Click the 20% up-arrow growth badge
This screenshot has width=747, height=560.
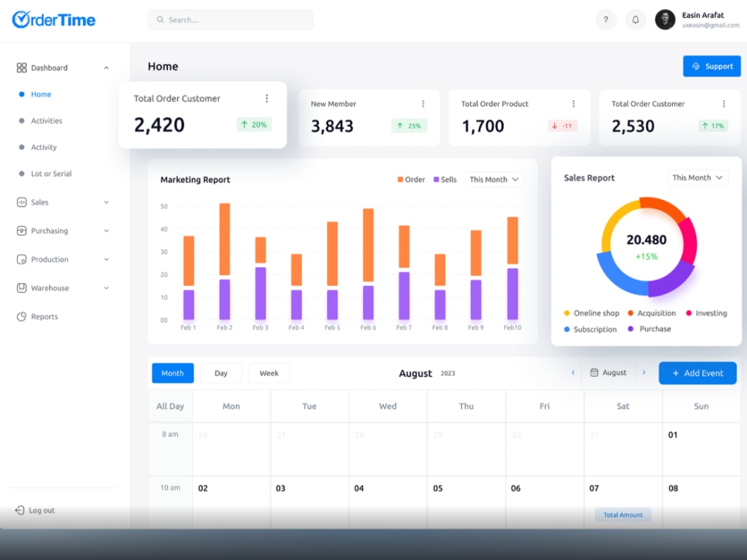click(x=255, y=124)
